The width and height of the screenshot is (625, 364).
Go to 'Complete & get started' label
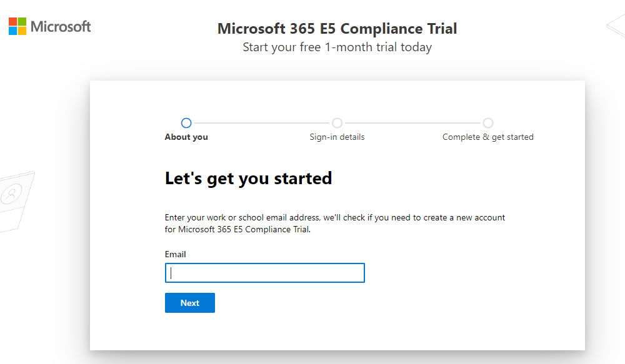[x=488, y=137]
